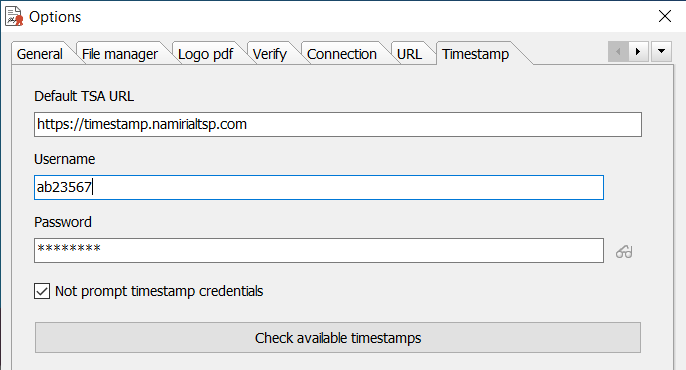Reveal password with the glasses icon
This screenshot has height=370, width=686.
tap(624, 252)
